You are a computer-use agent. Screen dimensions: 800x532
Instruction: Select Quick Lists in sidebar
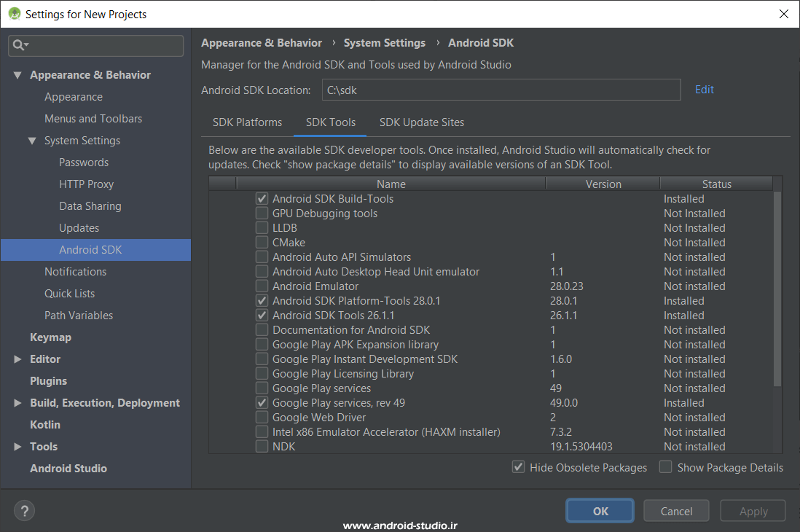(x=69, y=294)
